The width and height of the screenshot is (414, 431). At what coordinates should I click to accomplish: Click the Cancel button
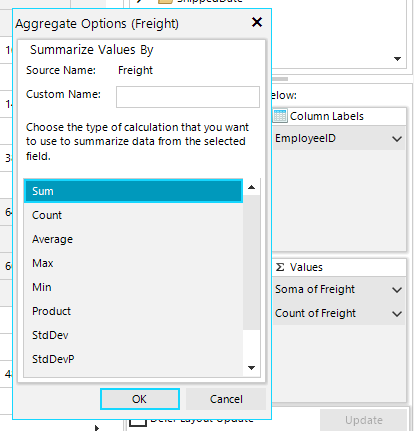[226, 399]
